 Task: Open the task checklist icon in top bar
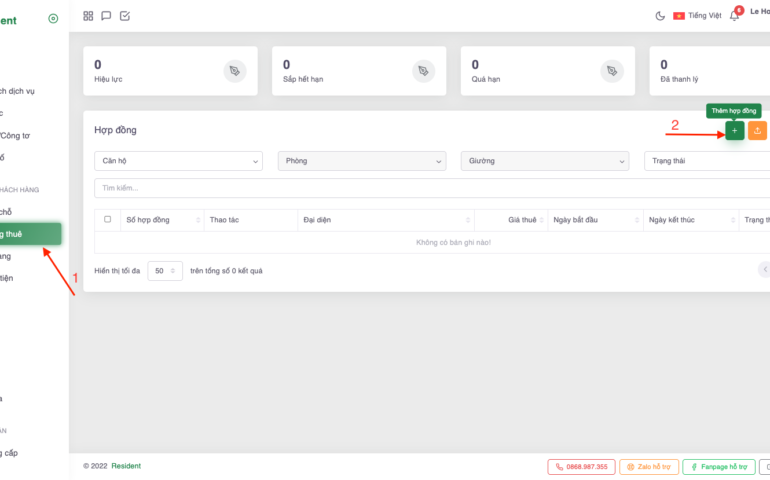tap(125, 16)
